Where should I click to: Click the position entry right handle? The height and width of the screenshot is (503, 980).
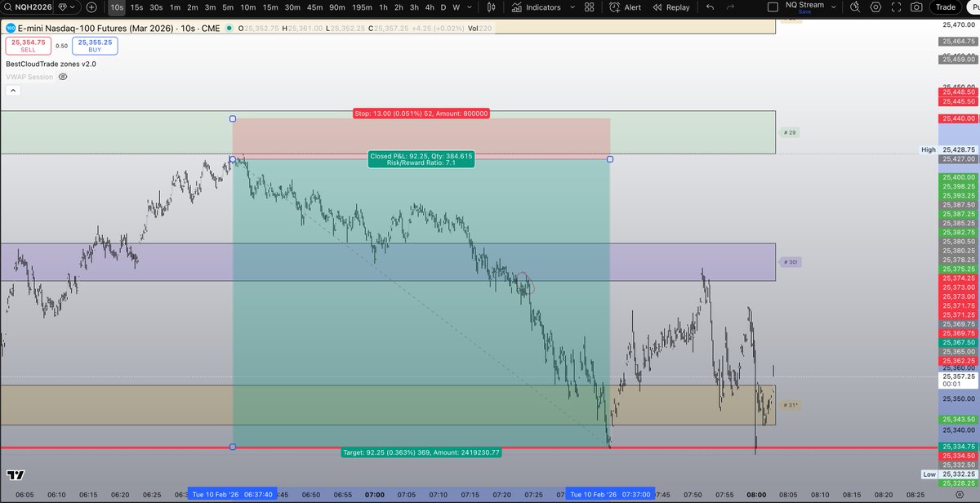(610, 158)
